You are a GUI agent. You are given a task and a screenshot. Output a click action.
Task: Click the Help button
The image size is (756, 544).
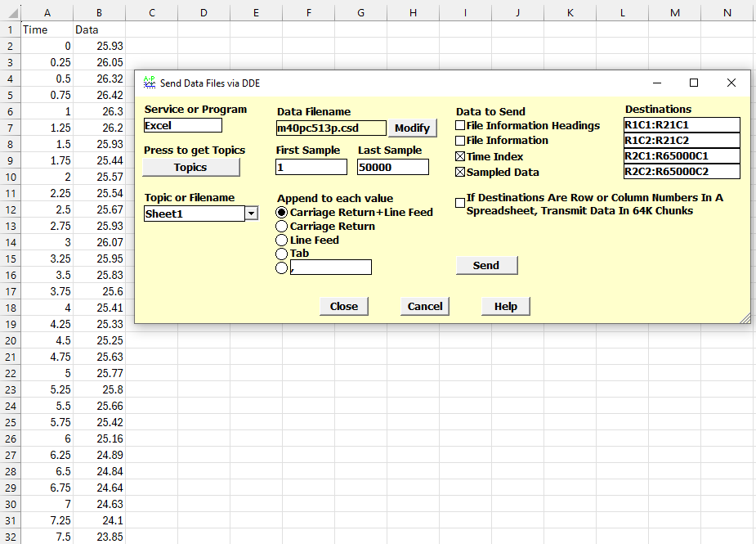coord(505,306)
